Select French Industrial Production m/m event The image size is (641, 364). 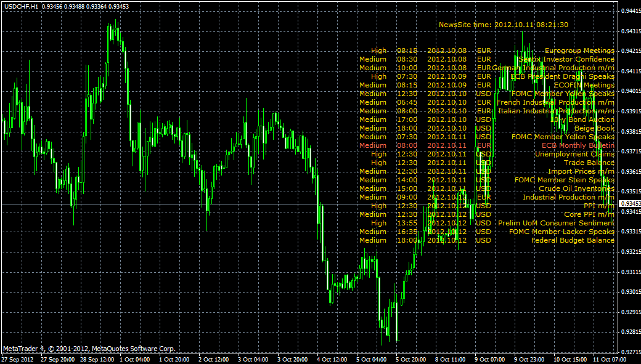pyautogui.click(x=555, y=102)
